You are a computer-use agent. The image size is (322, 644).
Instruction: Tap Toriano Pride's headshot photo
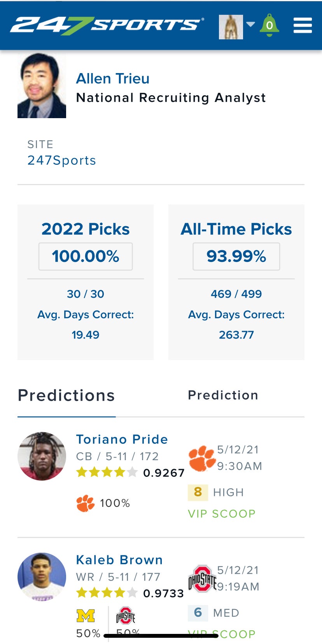[42, 456]
